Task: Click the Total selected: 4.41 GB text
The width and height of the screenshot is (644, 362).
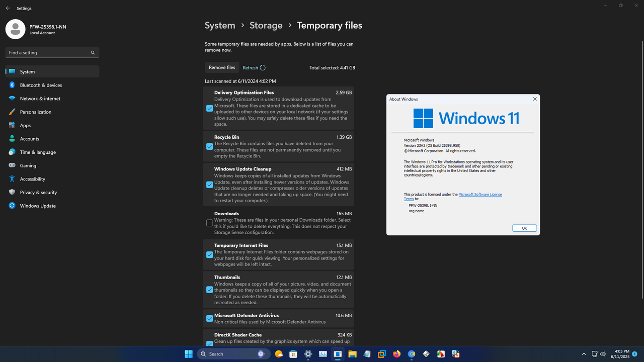Action: tap(332, 68)
